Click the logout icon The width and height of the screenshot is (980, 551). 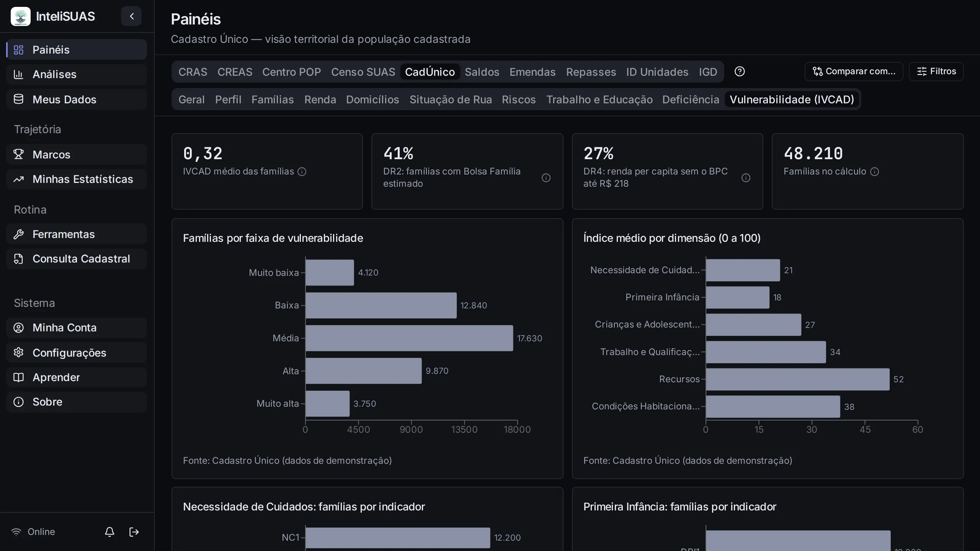(134, 532)
